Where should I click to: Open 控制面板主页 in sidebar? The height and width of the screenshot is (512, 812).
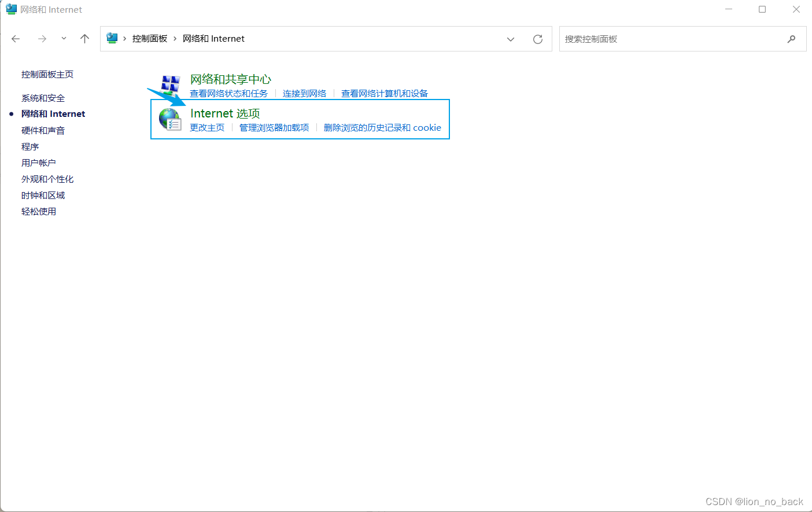pyautogui.click(x=47, y=75)
